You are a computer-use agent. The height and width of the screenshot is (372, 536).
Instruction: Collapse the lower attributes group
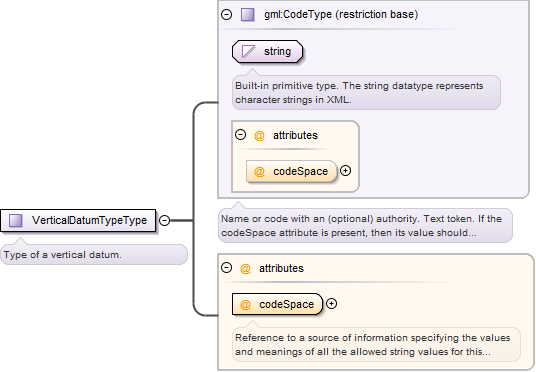point(227,268)
